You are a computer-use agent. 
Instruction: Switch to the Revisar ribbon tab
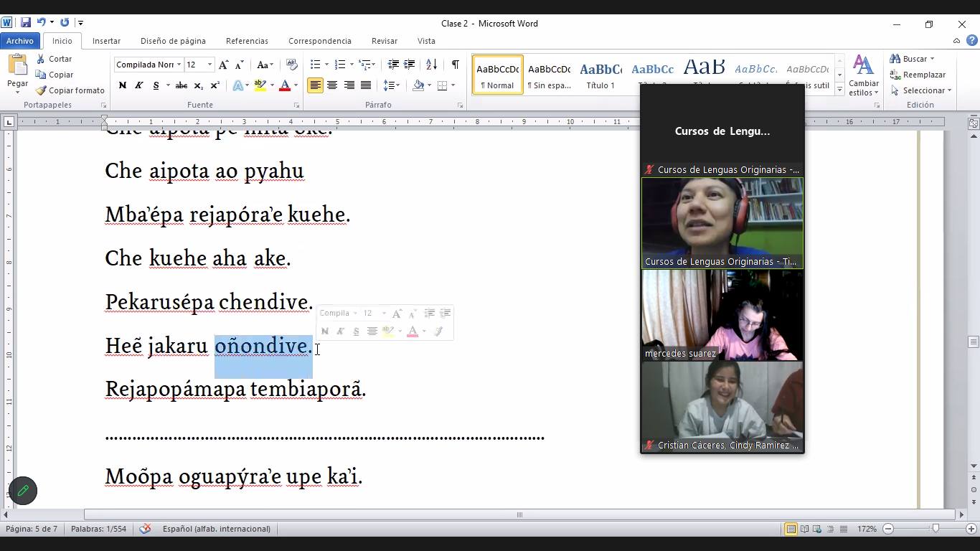(x=384, y=41)
